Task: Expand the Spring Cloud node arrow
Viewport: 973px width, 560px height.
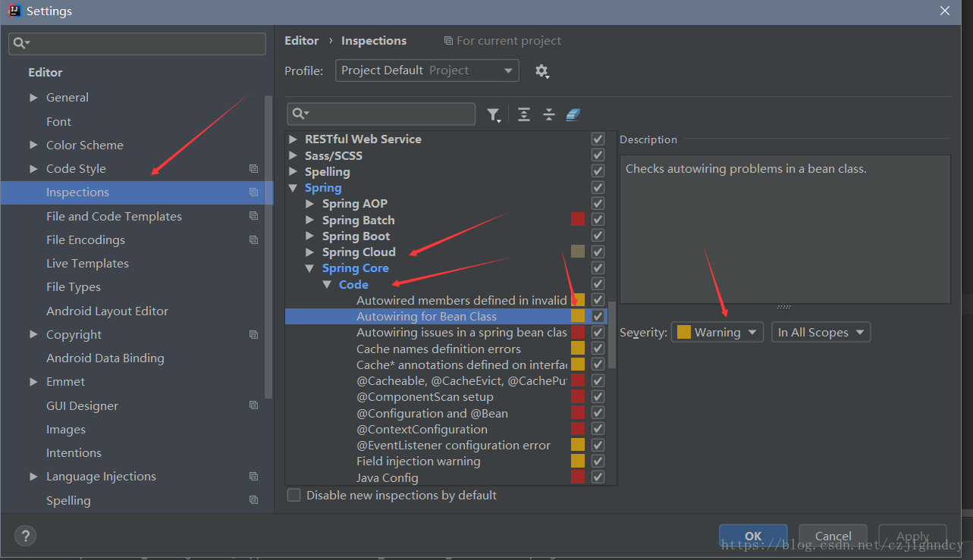Action: click(309, 252)
